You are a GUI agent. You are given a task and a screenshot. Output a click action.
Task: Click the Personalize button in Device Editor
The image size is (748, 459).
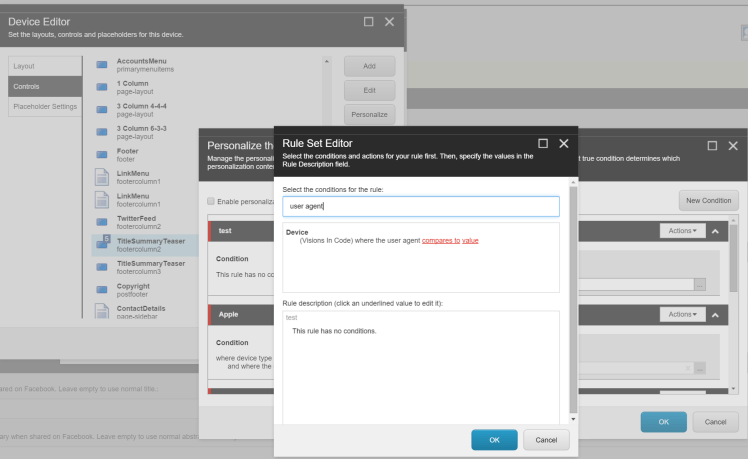point(370,115)
